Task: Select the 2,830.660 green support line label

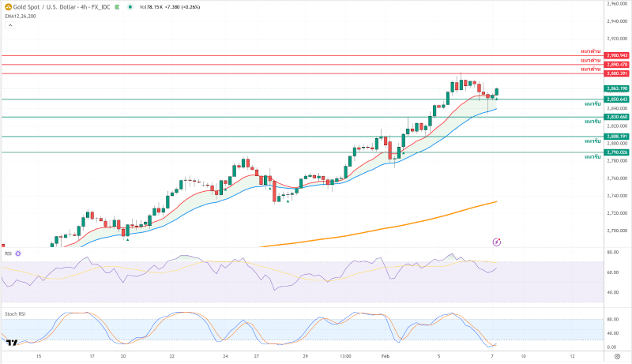Action: [x=616, y=117]
